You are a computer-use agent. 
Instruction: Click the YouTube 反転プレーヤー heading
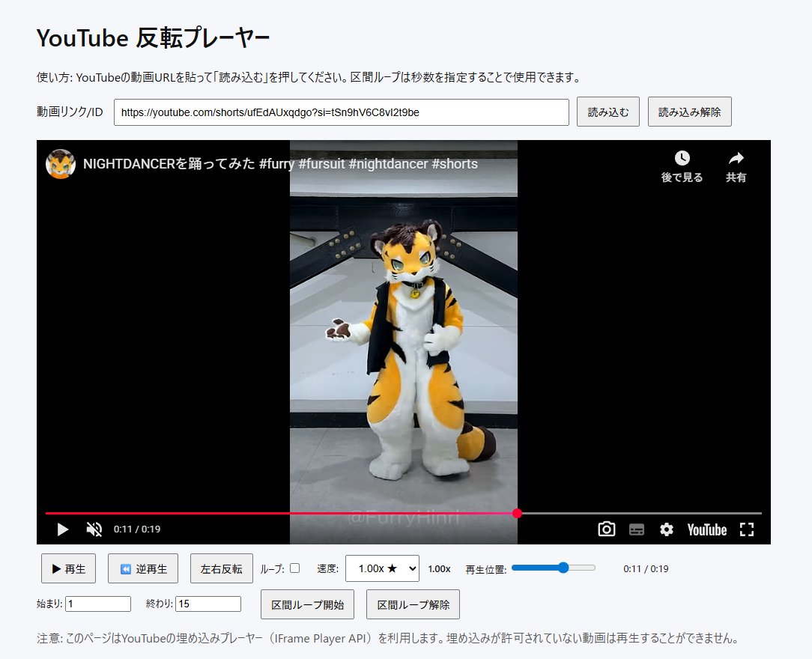[x=153, y=37]
